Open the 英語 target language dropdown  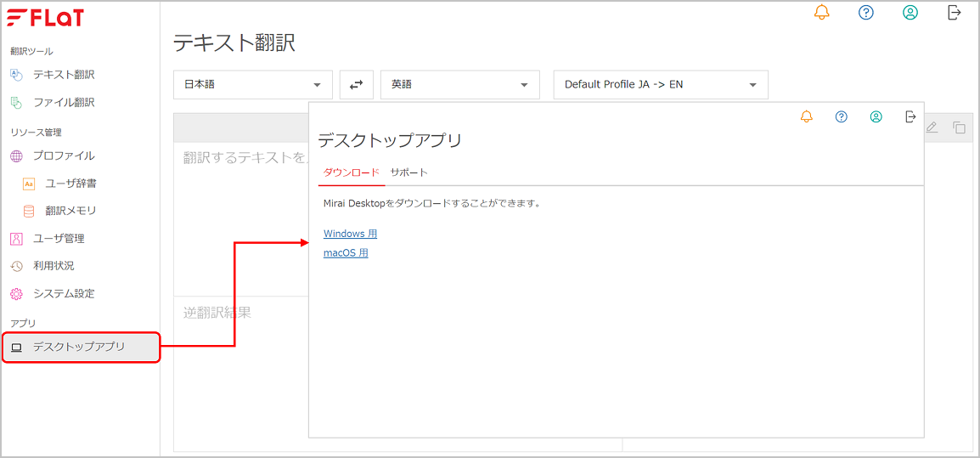tap(460, 84)
